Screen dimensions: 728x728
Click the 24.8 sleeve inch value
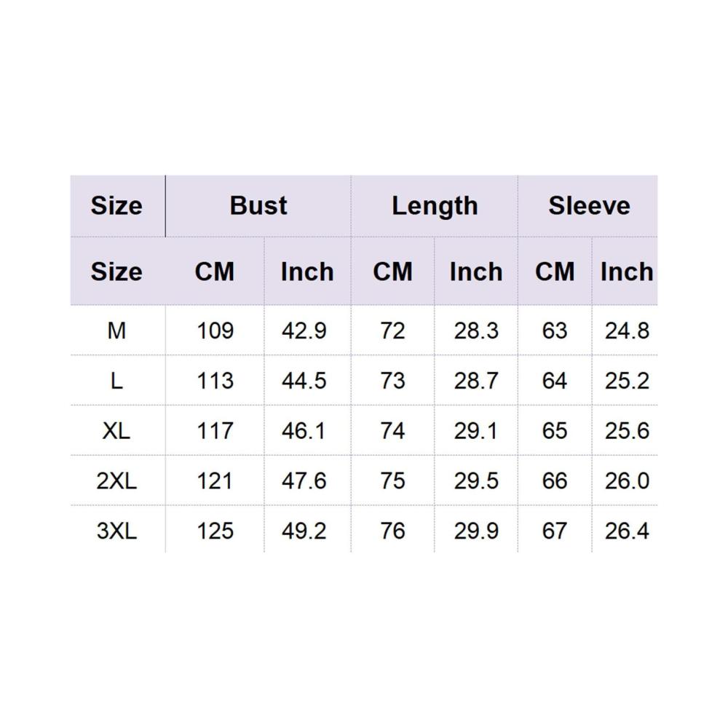[x=627, y=331]
